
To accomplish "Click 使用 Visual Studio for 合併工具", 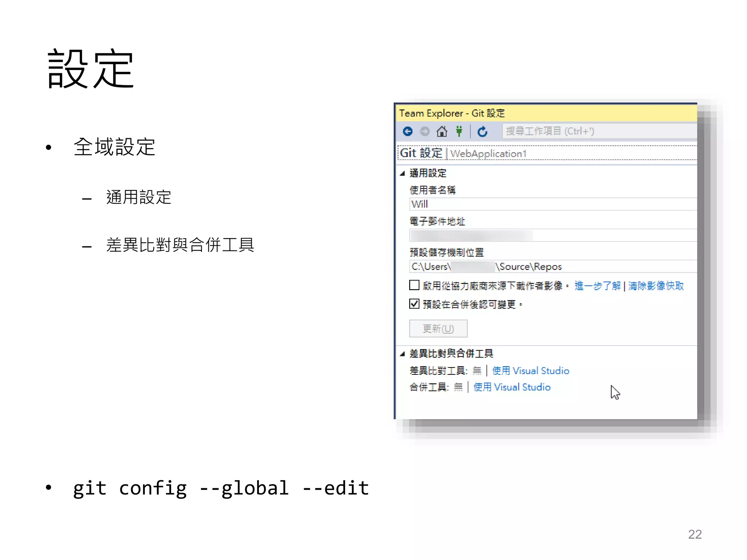I will [512, 387].
